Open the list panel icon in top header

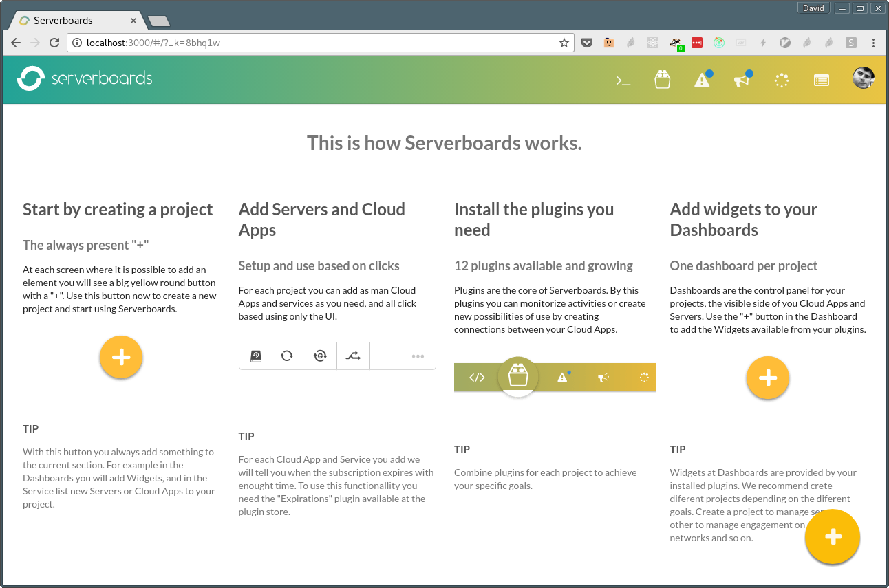(822, 80)
